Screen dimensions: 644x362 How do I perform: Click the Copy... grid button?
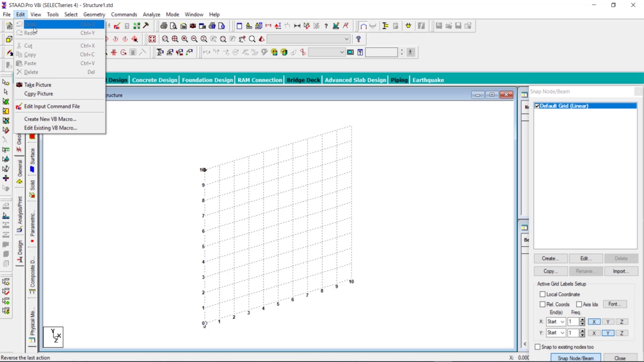click(550, 271)
